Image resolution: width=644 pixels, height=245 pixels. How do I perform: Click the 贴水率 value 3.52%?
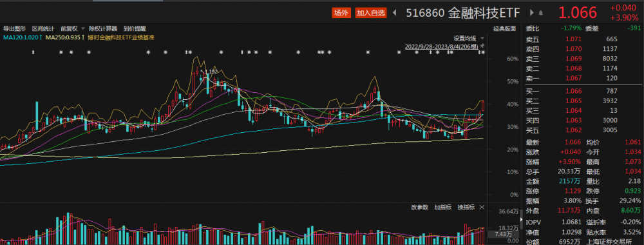pos(632,232)
